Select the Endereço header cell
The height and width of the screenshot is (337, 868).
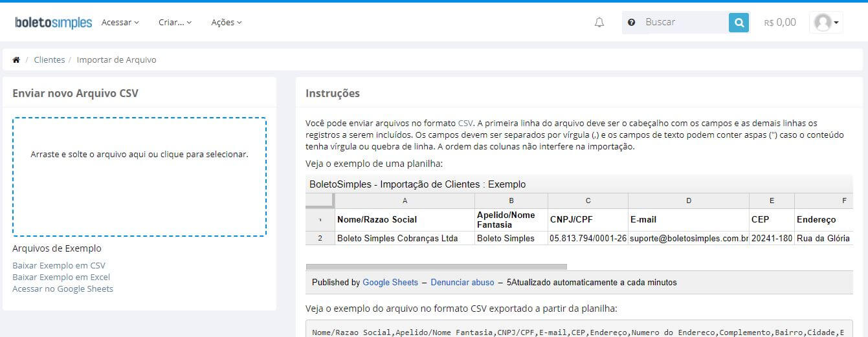(824, 220)
